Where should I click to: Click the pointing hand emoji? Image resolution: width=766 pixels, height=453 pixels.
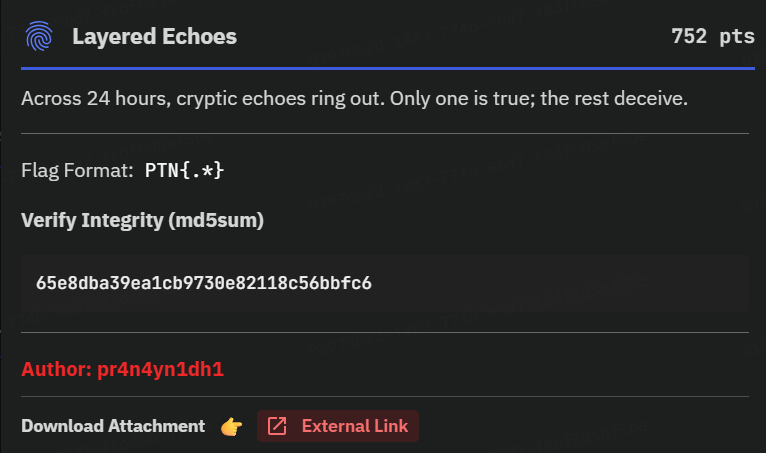[x=231, y=426]
